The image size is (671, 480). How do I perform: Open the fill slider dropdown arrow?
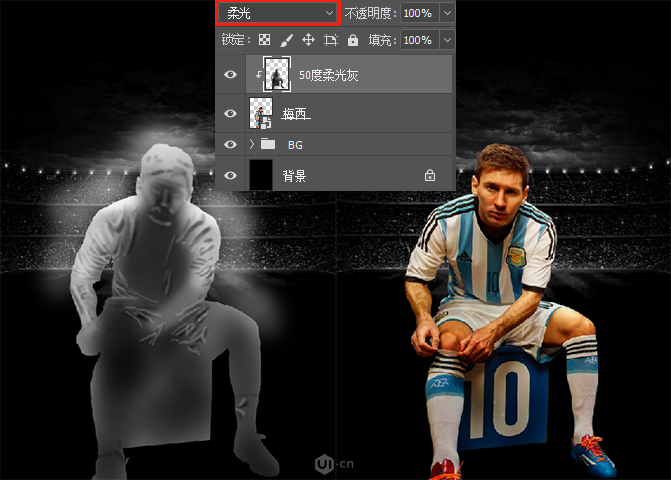[x=447, y=40]
